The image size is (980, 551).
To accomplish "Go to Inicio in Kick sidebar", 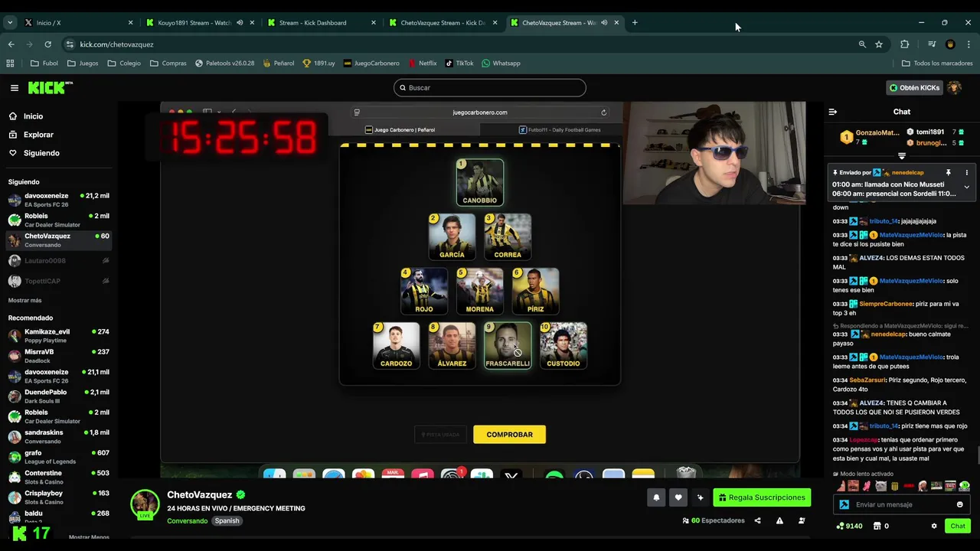I will click(33, 116).
